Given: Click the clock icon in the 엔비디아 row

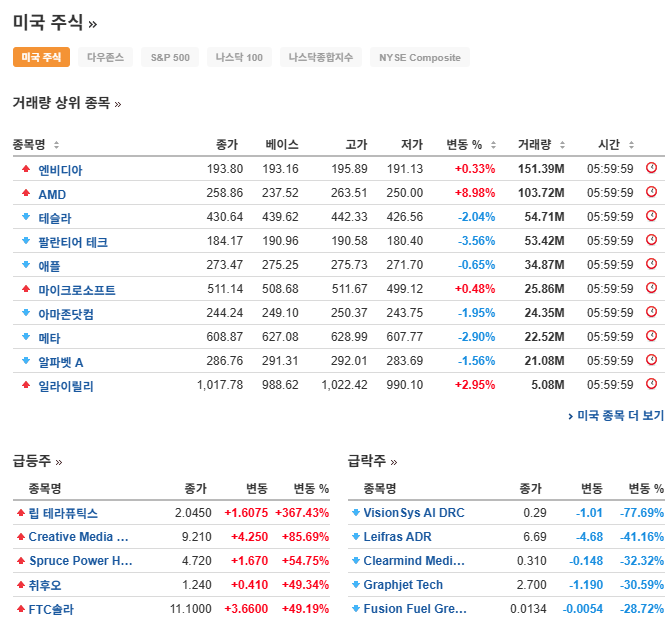Looking at the screenshot, I should [x=651, y=168].
